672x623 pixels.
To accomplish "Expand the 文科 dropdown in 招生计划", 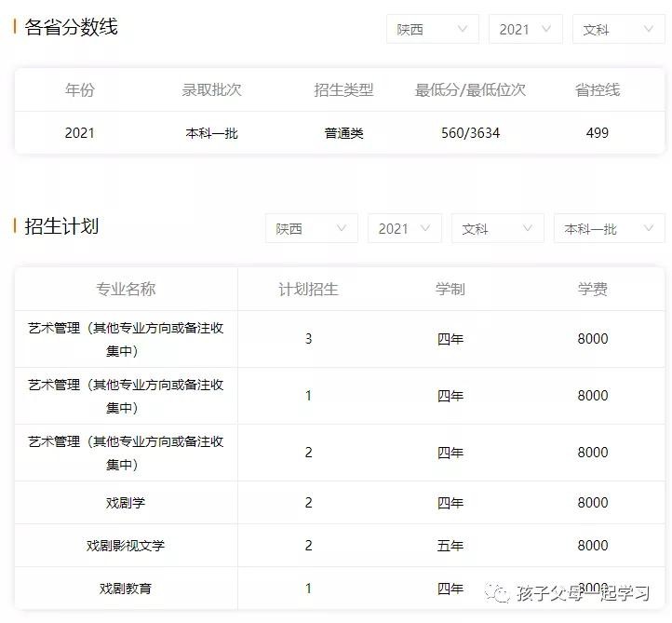I will click(497, 228).
